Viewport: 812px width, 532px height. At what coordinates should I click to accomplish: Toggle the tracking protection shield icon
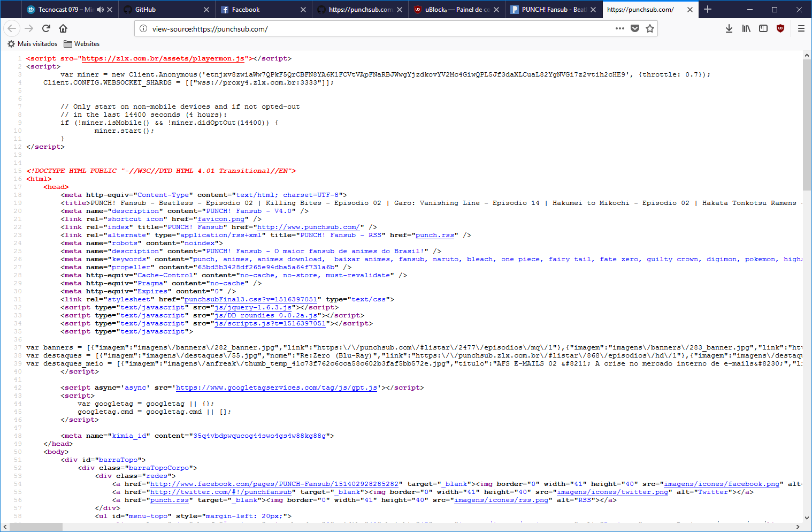click(635, 28)
